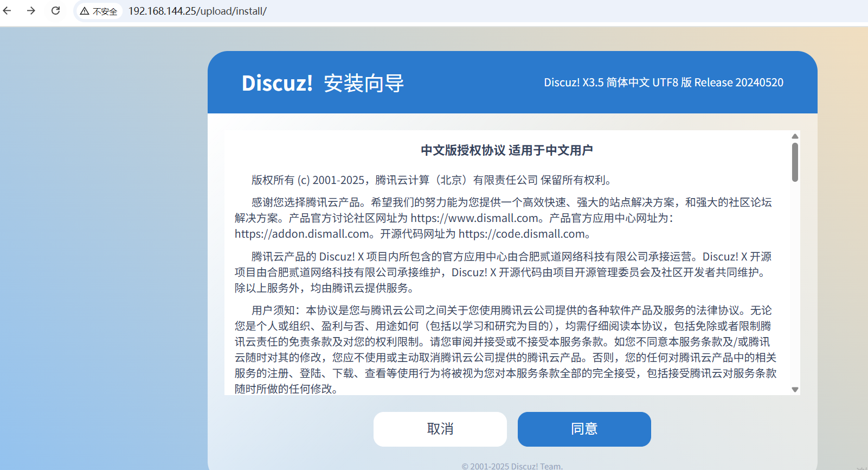868x470 pixels.
Task: Click the copyright line 版权所有 (c) 2001-2025
Action: pyautogui.click(x=433, y=180)
